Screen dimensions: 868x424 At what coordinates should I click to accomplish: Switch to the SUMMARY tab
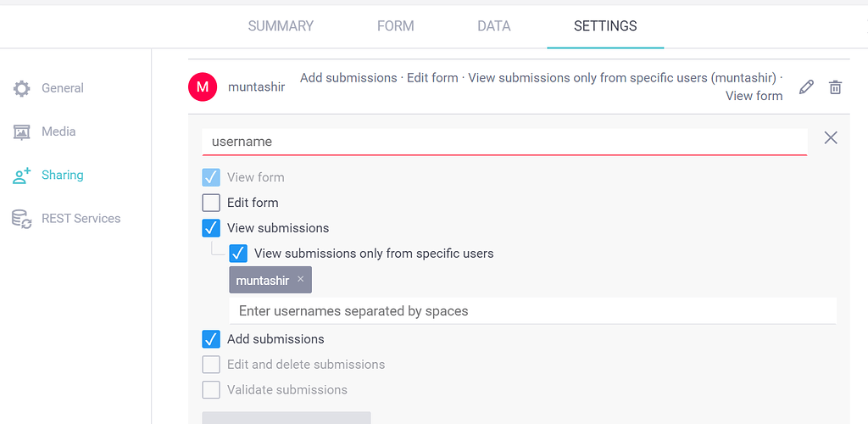[x=281, y=26]
